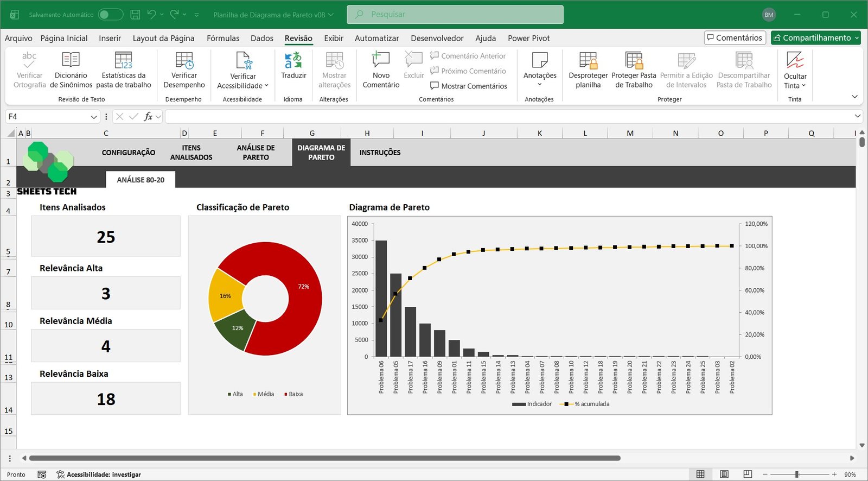
Task: Open the Fórmulas ribbon tab
Action: (x=223, y=38)
